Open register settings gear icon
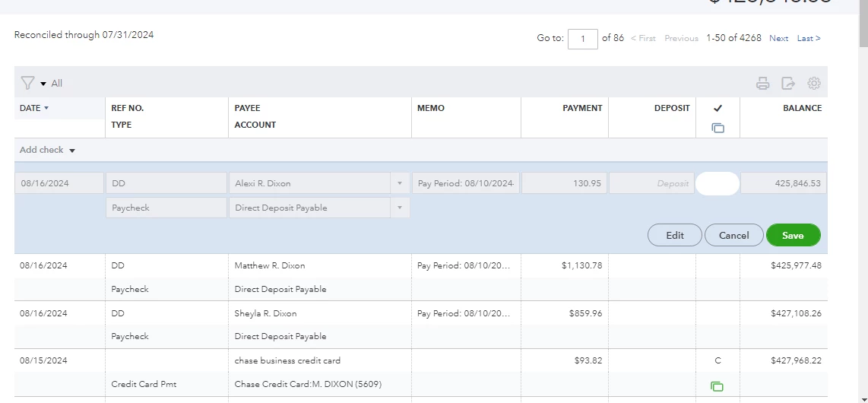 813,83
